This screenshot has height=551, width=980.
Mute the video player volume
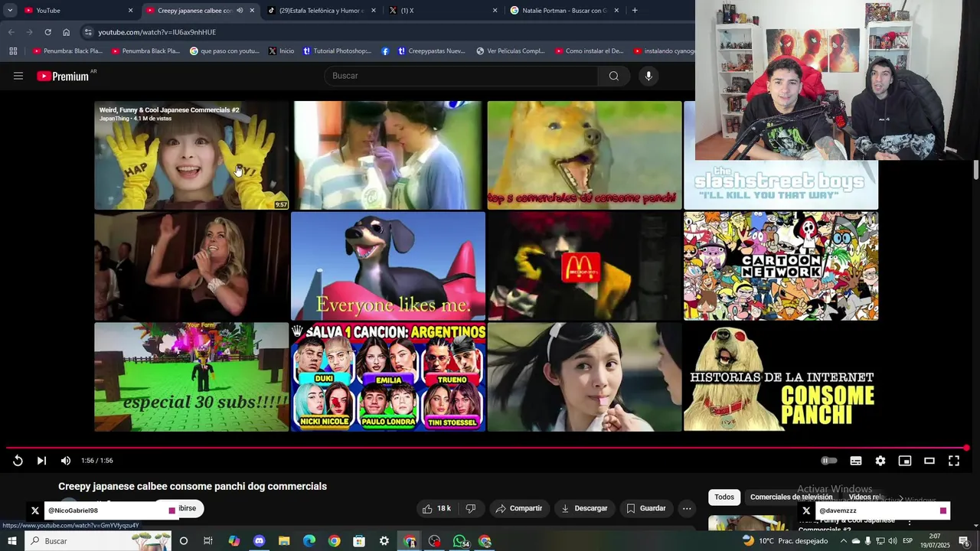(66, 461)
